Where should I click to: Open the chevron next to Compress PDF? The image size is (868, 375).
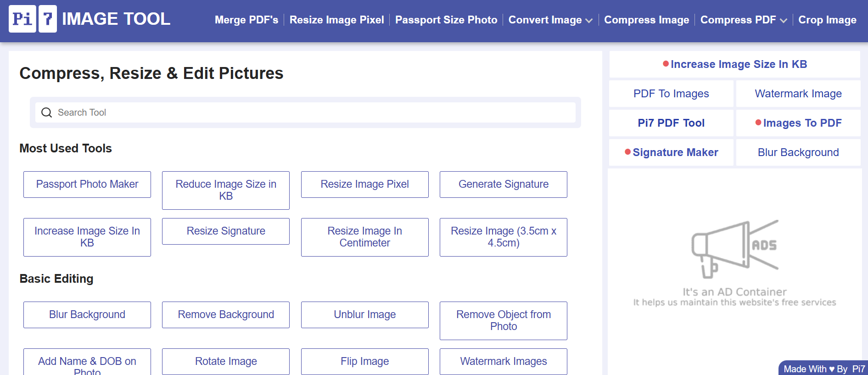click(784, 21)
